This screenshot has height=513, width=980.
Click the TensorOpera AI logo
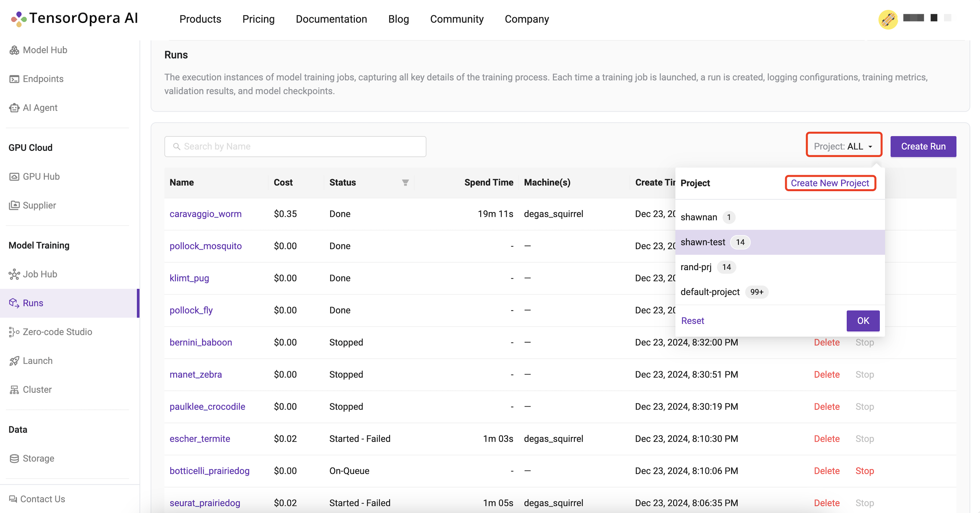[74, 18]
